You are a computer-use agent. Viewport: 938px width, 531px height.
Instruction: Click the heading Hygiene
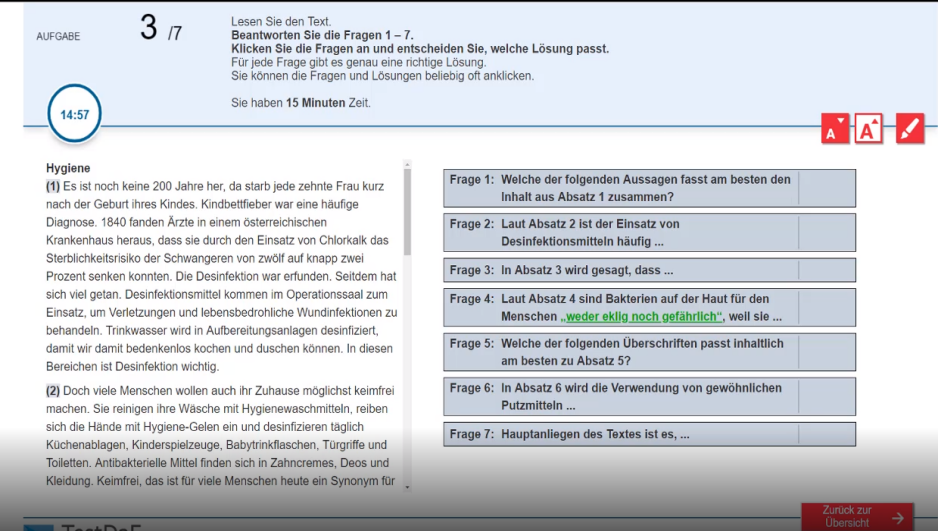(x=68, y=169)
